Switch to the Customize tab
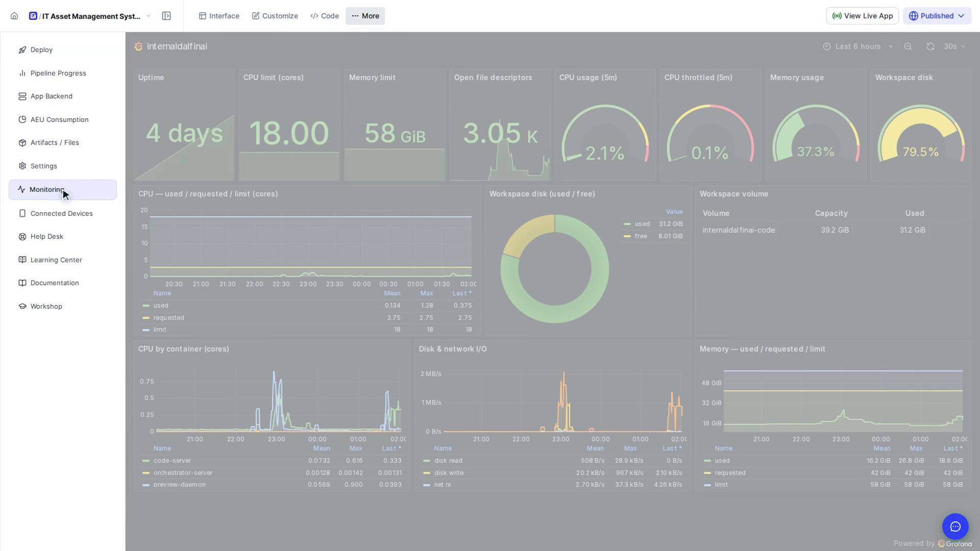The height and width of the screenshot is (551, 980). pos(275,16)
